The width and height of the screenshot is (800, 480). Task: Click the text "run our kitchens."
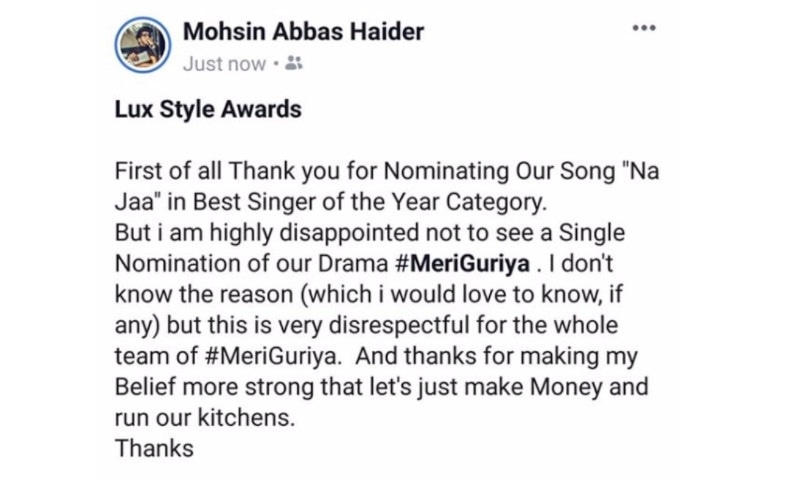[x=205, y=418]
